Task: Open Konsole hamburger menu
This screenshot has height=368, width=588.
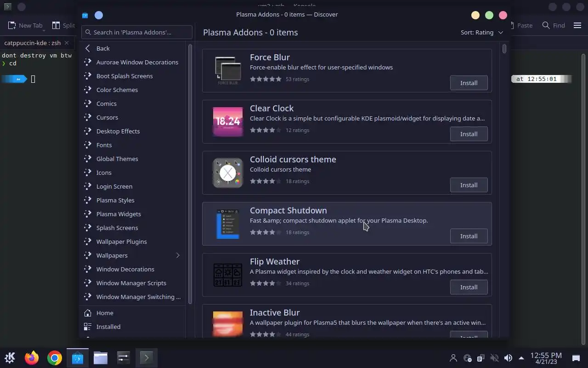Action: click(577, 25)
